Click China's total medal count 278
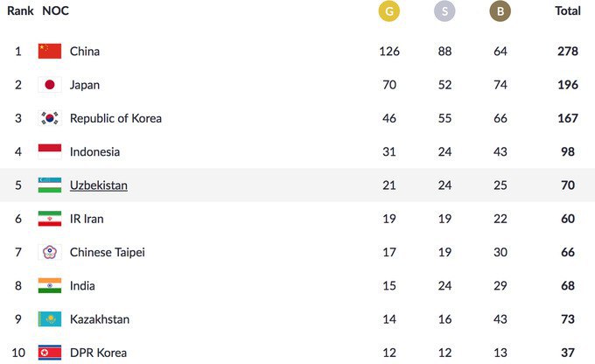The height and width of the screenshot is (364, 595). tap(568, 51)
